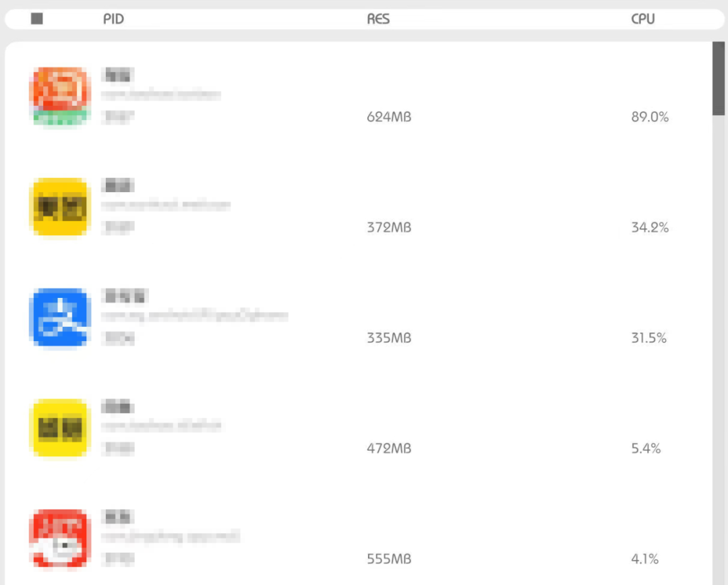This screenshot has height=585, width=728.
Task: Select the 555MB memory entry
Action: coord(389,559)
